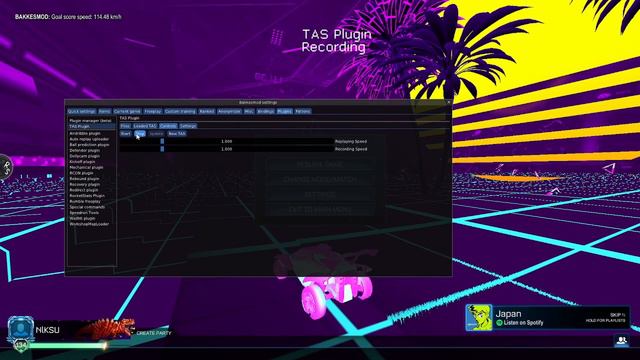Open the TAS Plugin Files sub-tab
Image resolution: width=640 pixels, height=360 pixels.
coord(125,126)
